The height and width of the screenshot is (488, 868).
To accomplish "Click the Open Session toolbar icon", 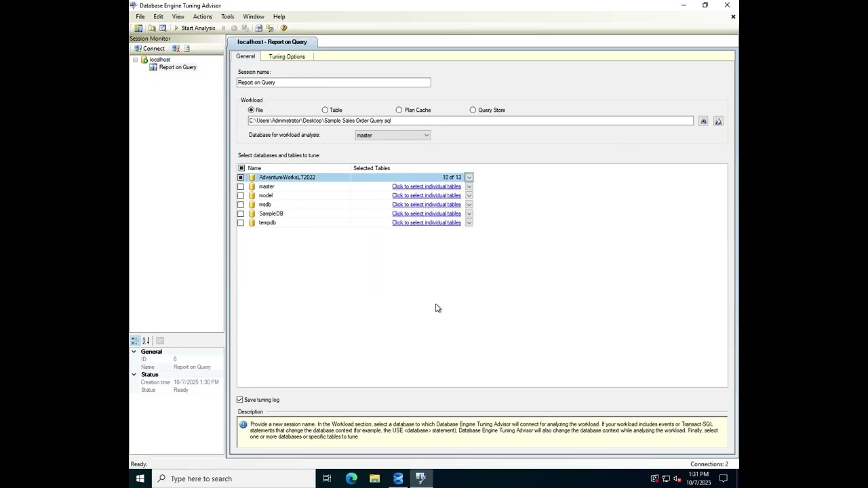I will [x=152, y=28].
